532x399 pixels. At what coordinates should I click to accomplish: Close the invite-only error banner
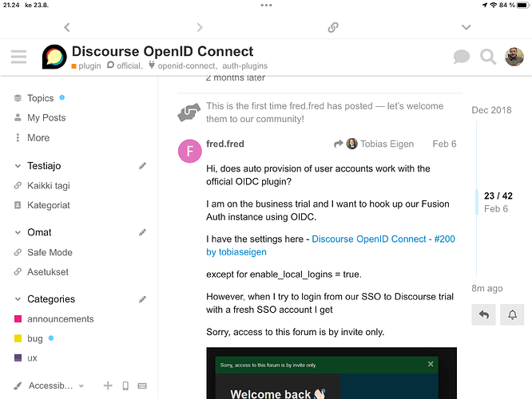point(431,364)
